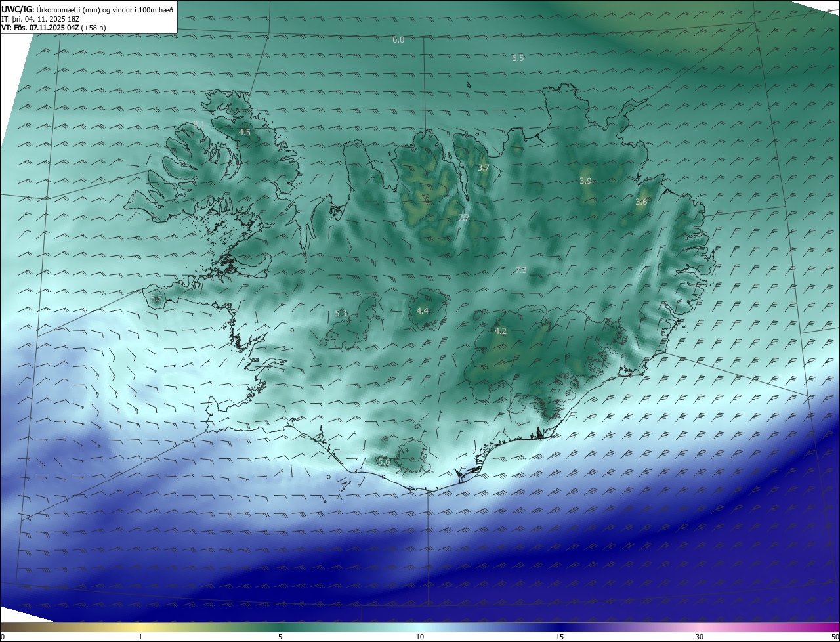Click the colour scale tick label 5
Image resolution: width=840 pixels, height=642 pixels.
(280, 637)
